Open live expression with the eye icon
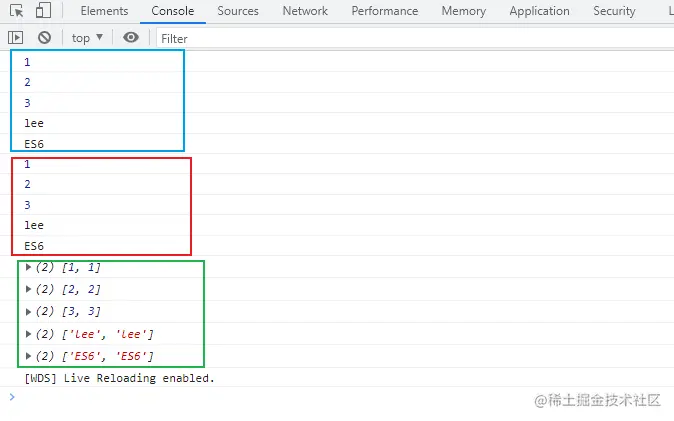Screen dimensions: 674x421 131,37
